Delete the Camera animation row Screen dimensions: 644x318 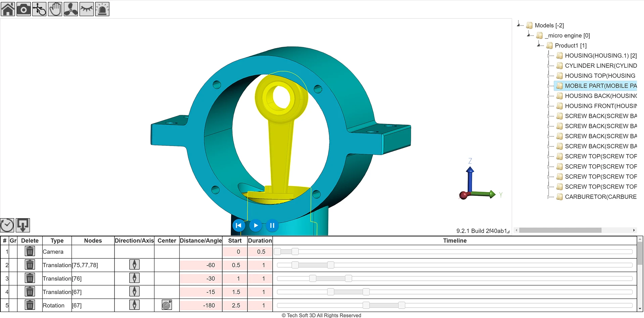pyautogui.click(x=30, y=251)
